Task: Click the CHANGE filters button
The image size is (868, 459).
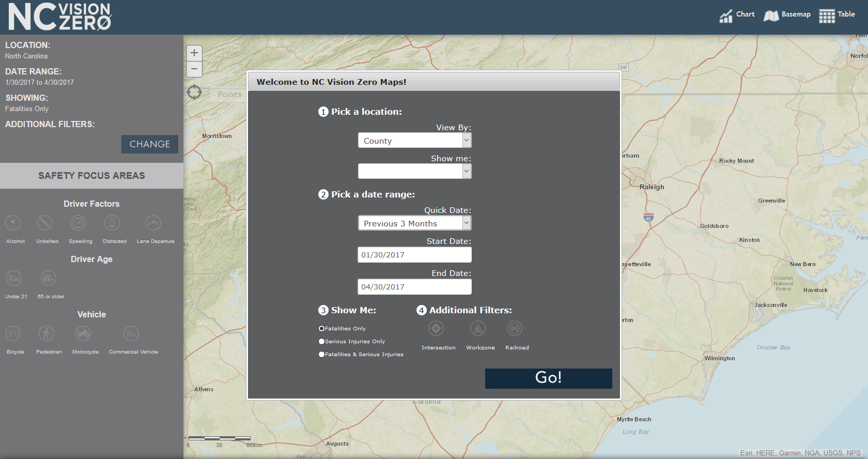Action: pyautogui.click(x=150, y=144)
